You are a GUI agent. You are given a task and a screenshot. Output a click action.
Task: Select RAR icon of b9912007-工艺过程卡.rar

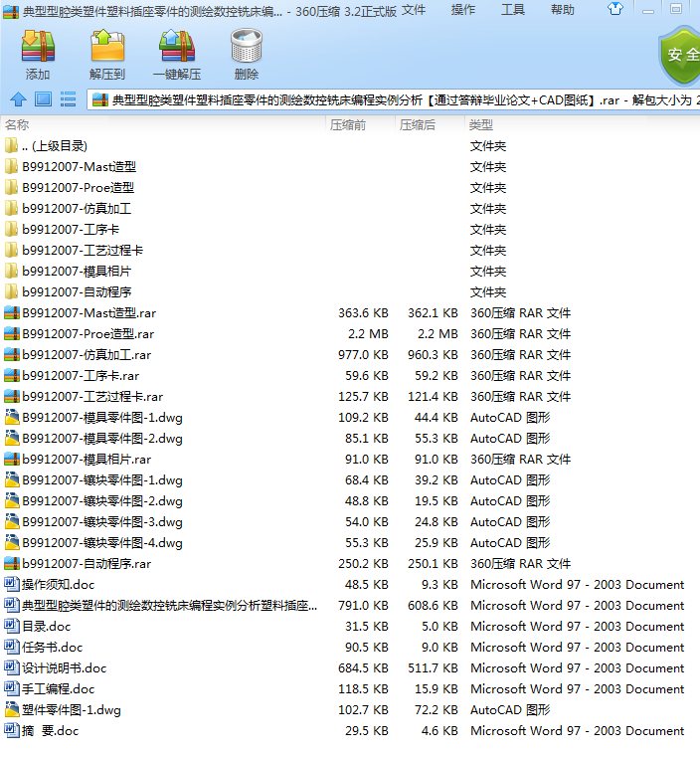coord(12,396)
